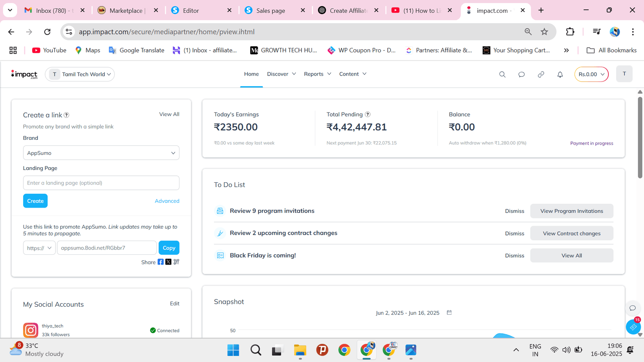Open the QR code share icon
This screenshot has width=644, height=362.
click(176, 262)
